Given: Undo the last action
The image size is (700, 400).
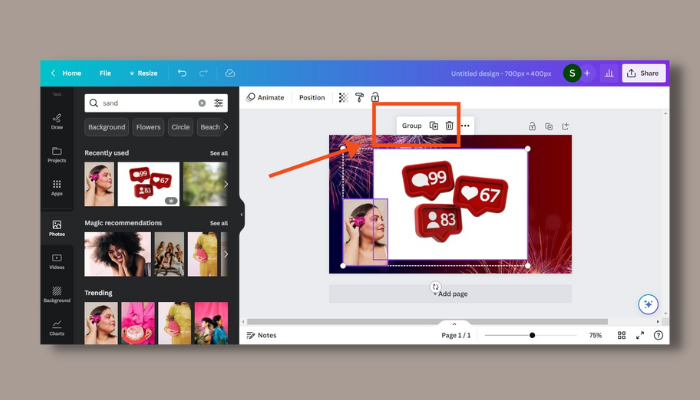Looking at the screenshot, I should pyautogui.click(x=182, y=73).
